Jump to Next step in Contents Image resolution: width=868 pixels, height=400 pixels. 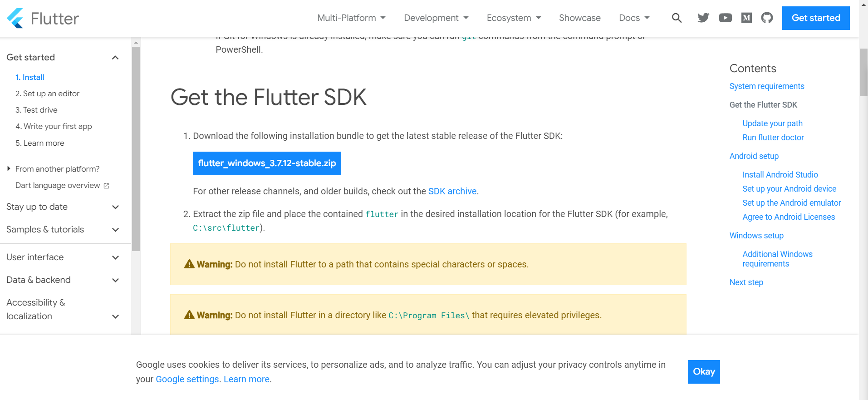tap(746, 282)
